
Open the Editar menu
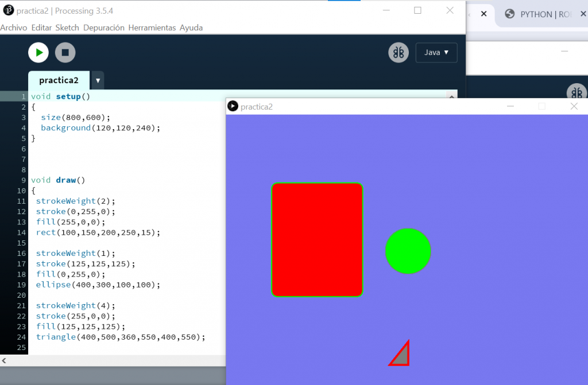[41, 28]
